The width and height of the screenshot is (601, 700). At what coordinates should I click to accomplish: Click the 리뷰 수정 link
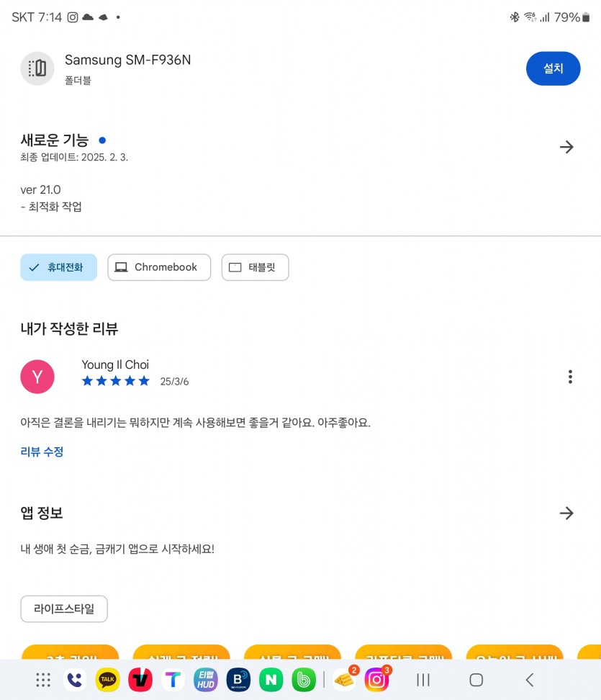[42, 452]
